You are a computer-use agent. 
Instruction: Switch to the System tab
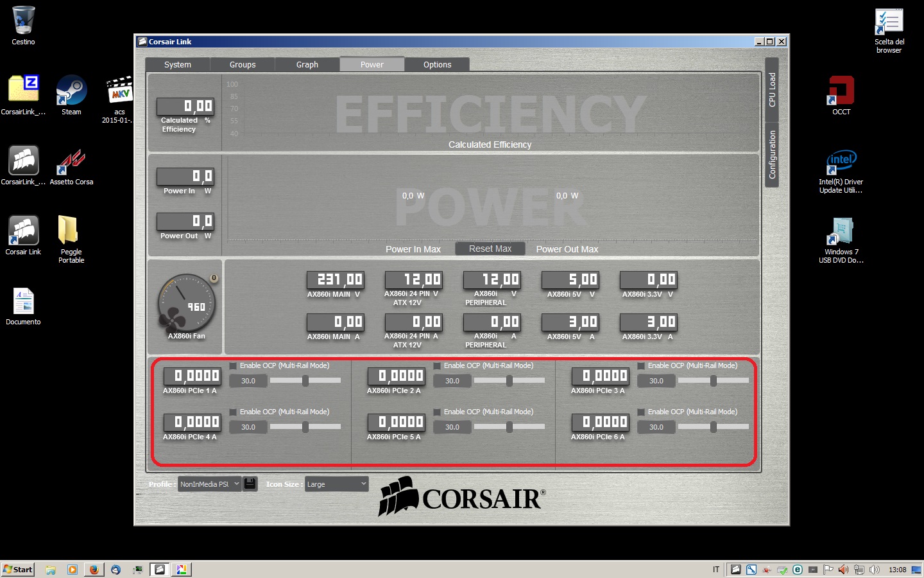coord(178,64)
